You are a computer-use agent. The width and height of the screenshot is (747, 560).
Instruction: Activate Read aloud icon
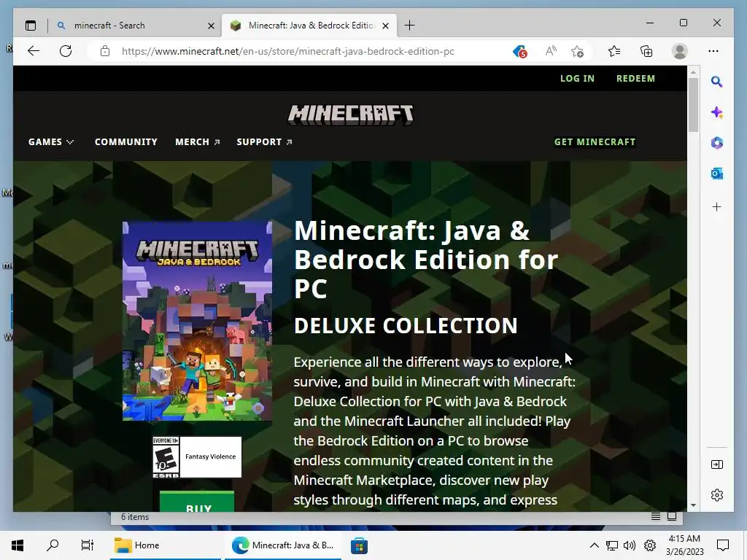(551, 51)
